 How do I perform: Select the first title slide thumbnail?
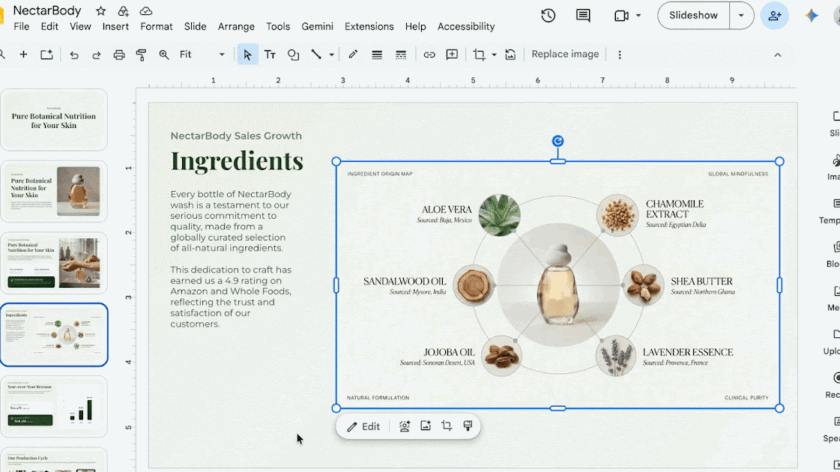54,119
